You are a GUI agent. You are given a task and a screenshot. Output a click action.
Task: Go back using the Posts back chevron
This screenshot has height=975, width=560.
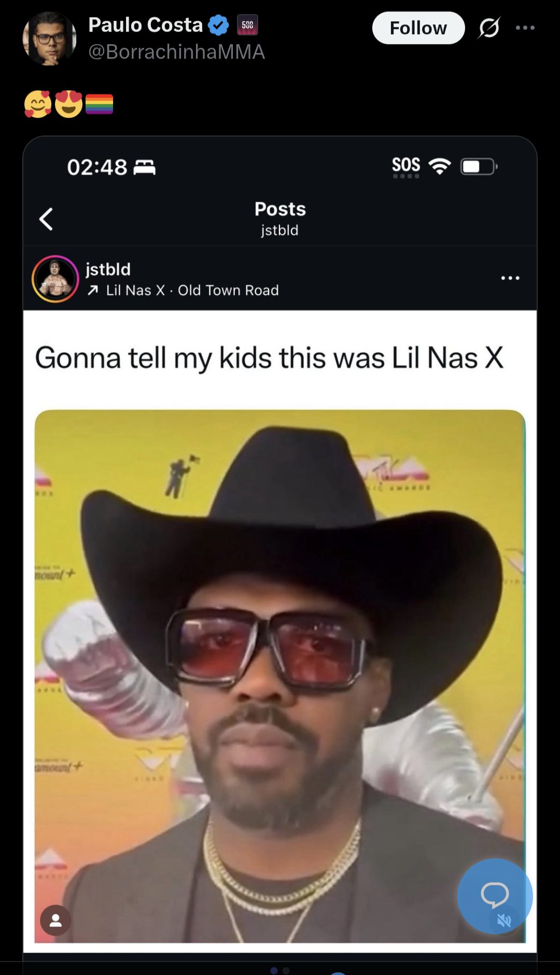click(x=47, y=219)
